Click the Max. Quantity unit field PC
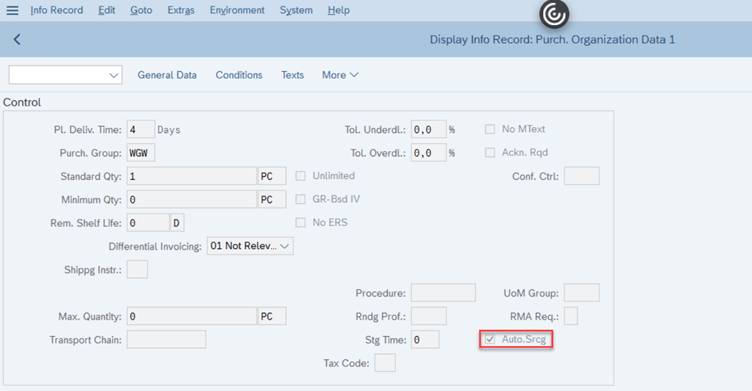The height and width of the screenshot is (391, 752). click(272, 317)
